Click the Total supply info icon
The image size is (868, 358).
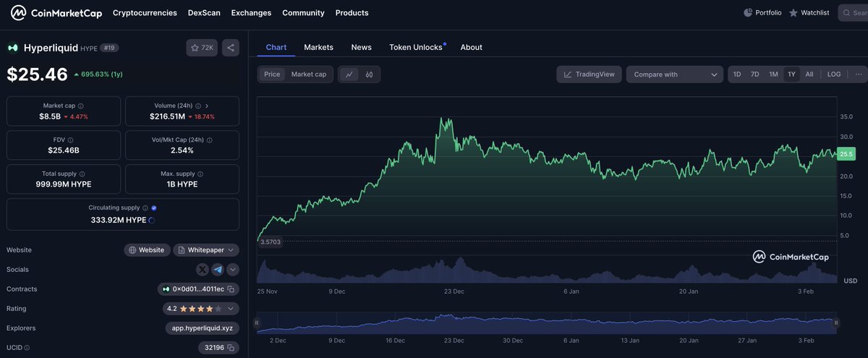tap(82, 174)
